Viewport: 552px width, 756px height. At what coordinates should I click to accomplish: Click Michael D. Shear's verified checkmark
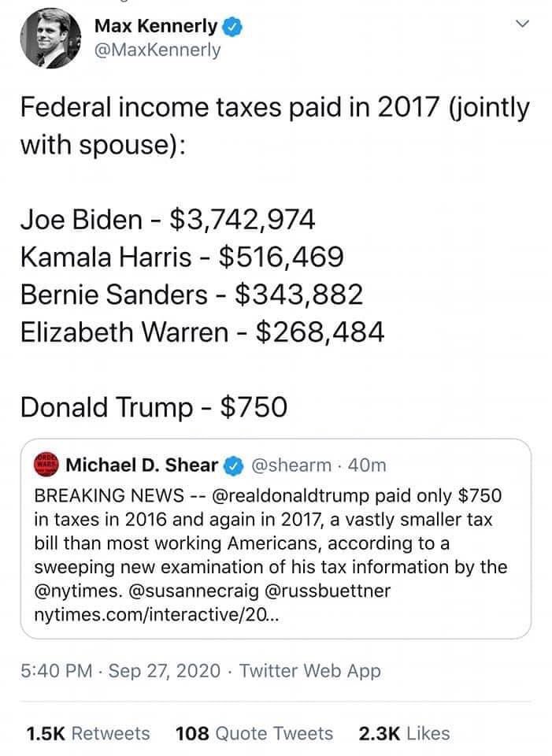click(x=234, y=465)
